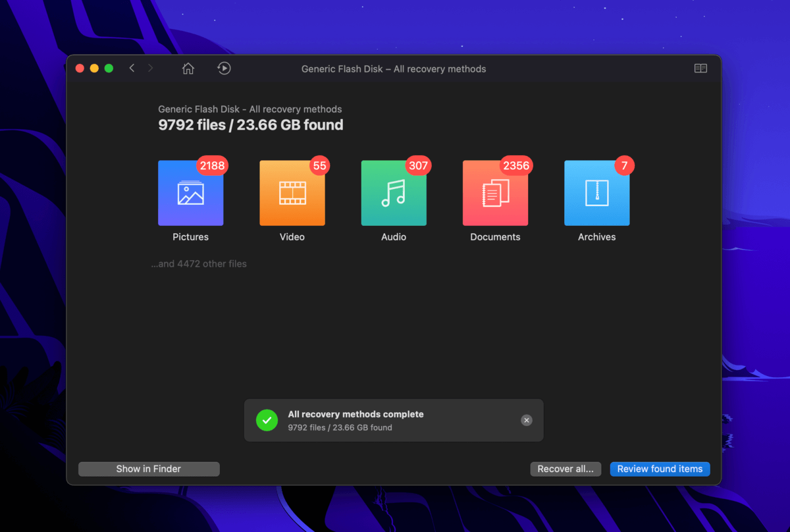Close the window with the red button
Image resolution: width=790 pixels, height=532 pixels.
pyautogui.click(x=80, y=68)
